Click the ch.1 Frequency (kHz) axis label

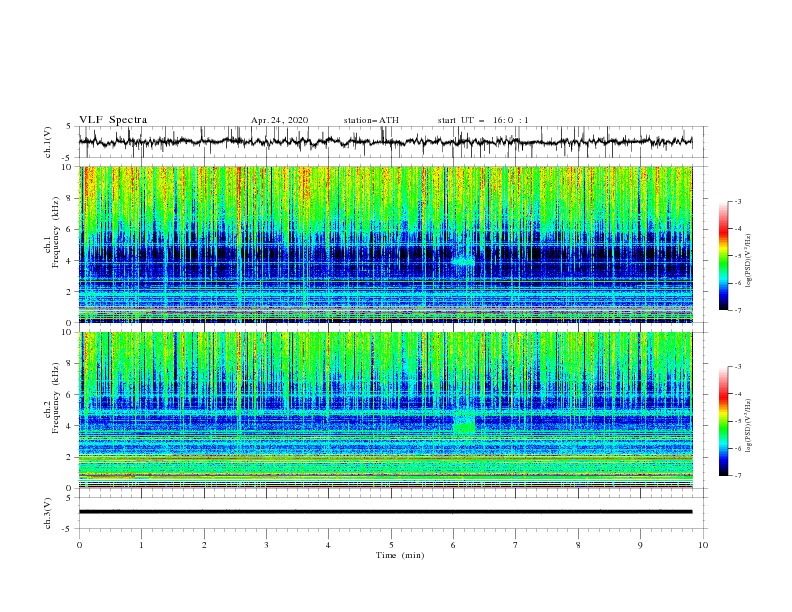coord(52,232)
